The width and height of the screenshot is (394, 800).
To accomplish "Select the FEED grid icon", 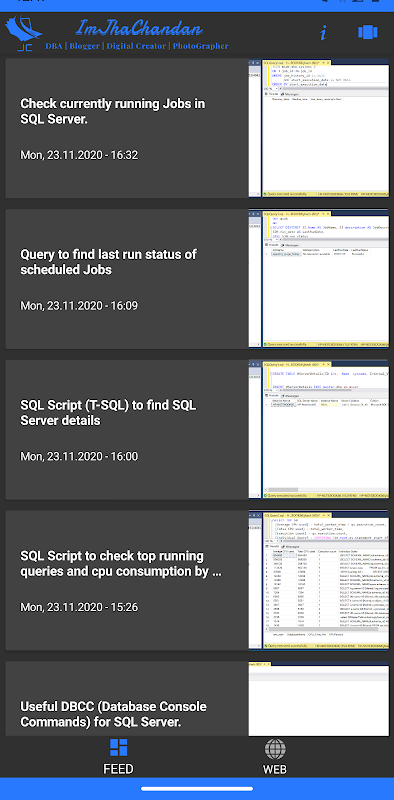I will [118, 747].
